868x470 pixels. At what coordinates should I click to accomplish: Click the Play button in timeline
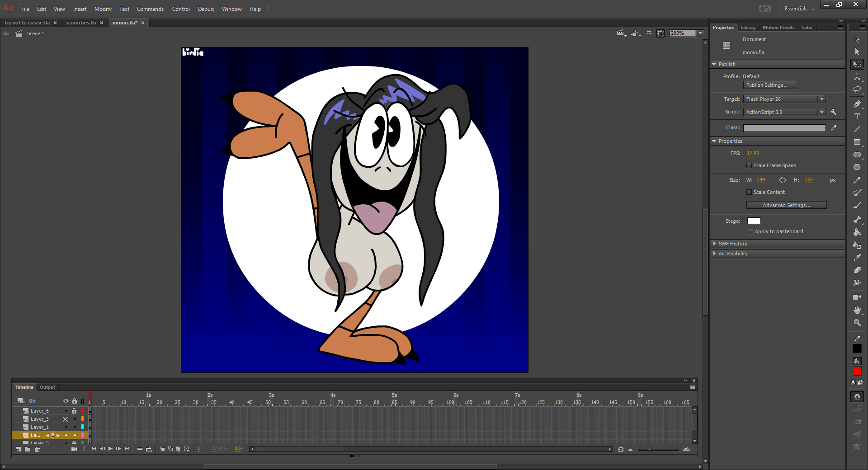point(110,449)
